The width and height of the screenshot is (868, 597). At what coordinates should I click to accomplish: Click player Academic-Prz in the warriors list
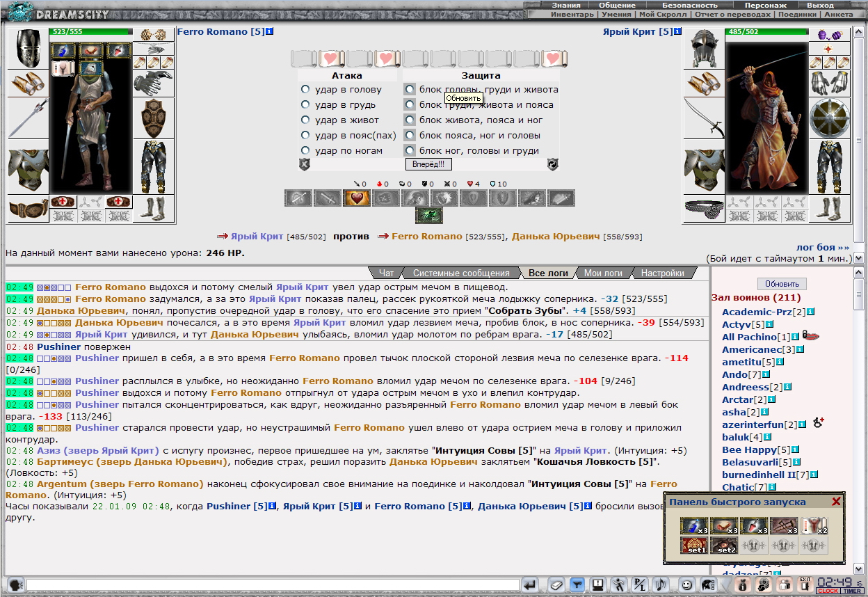pos(755,312)
